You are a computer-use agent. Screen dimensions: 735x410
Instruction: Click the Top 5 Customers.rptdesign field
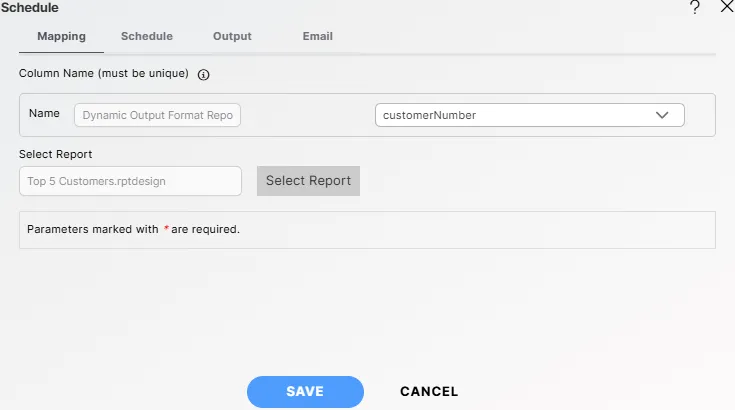[x=130, y=181]
